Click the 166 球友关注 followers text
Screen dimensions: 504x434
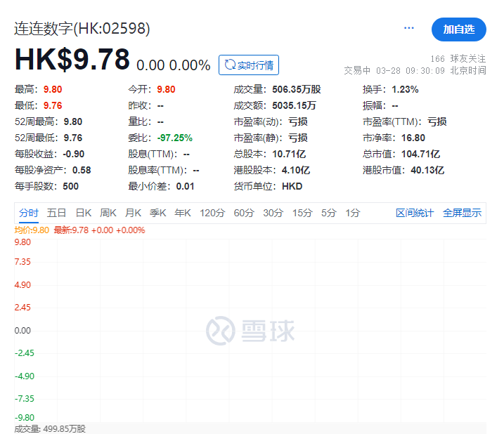pyautogui.click(x=458, y=59)
